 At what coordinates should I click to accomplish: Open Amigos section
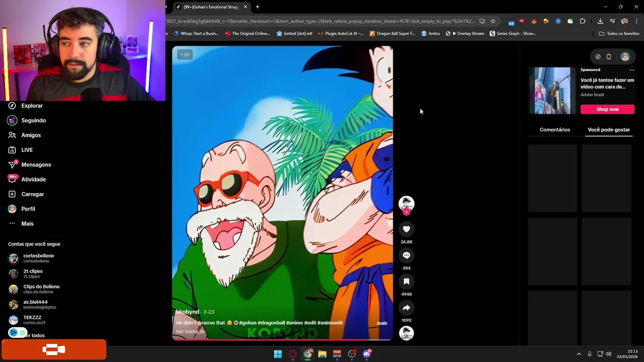(24, 135)
